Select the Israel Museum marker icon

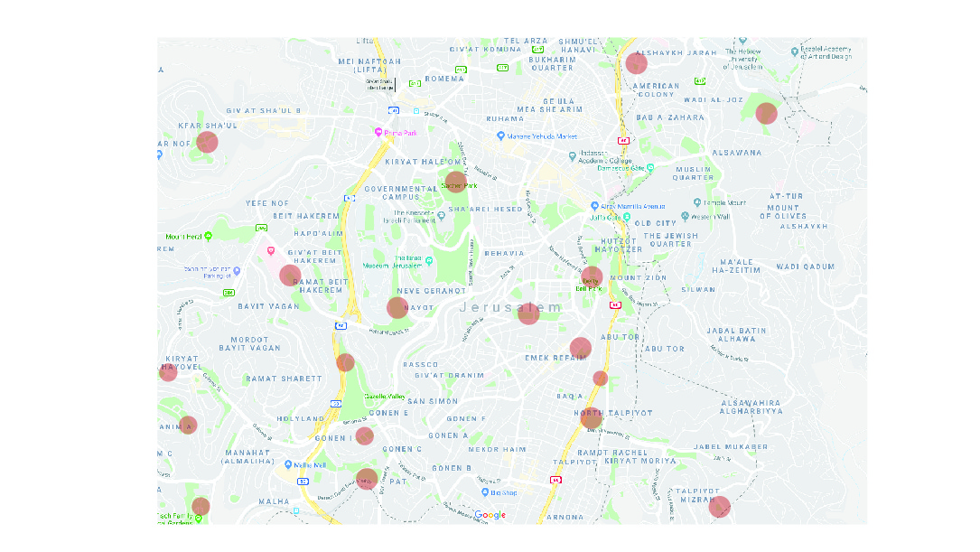point(429,261)
